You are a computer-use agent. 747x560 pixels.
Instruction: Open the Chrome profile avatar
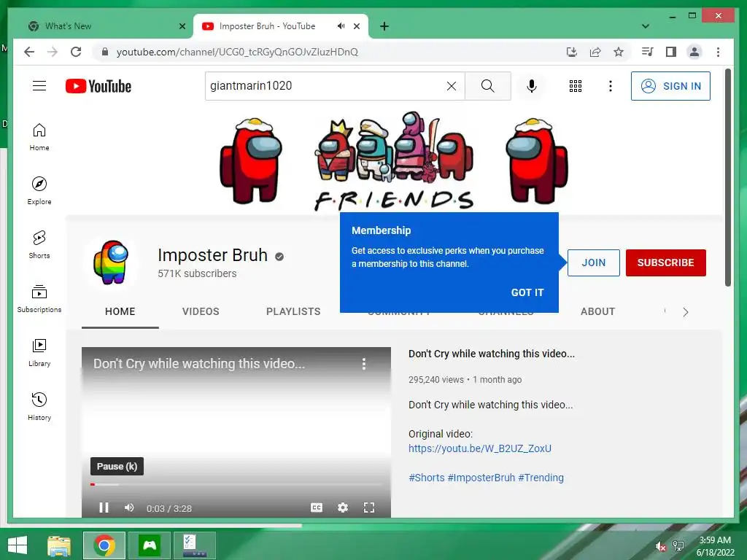click(694, 52)
